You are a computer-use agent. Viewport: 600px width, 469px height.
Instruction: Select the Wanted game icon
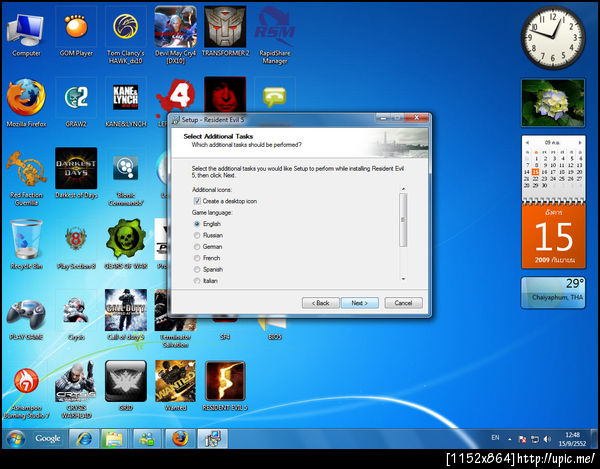175,386
